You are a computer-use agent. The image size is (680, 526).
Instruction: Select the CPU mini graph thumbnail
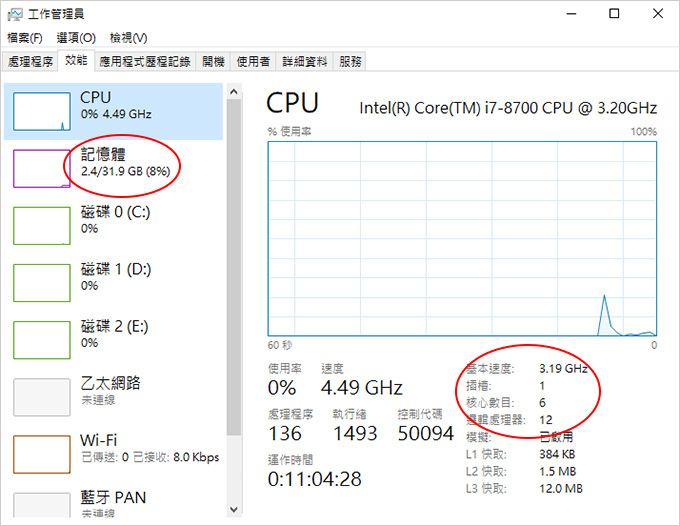coord(42,111)
